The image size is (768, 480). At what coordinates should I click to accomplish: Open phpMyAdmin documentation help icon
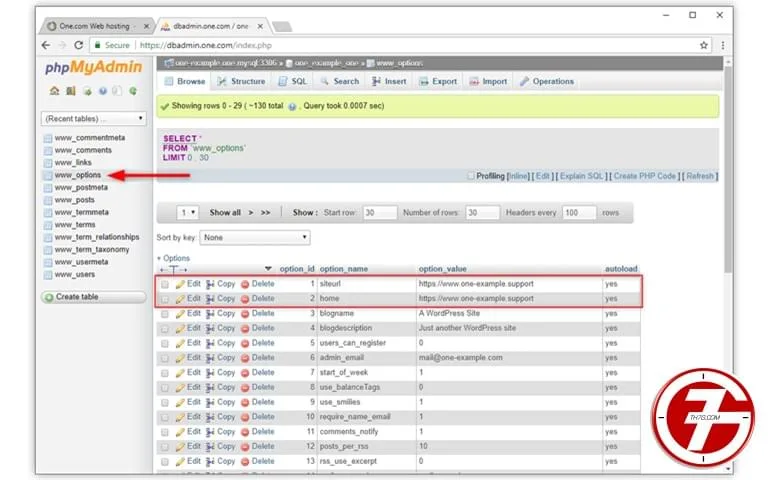[102, 91]
